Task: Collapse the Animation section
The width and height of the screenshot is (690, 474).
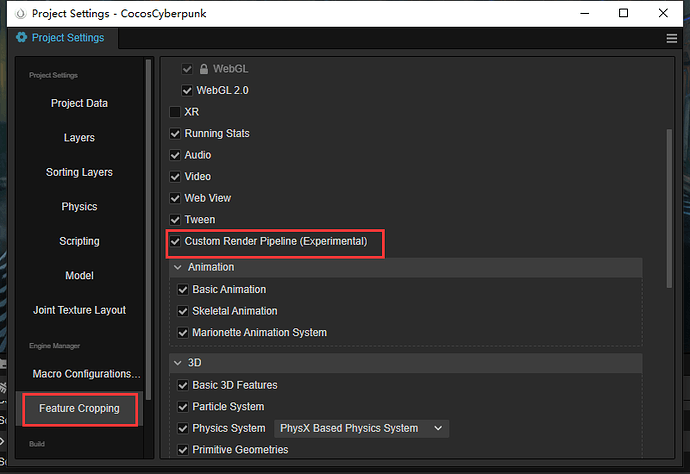Action: point(178,268)
